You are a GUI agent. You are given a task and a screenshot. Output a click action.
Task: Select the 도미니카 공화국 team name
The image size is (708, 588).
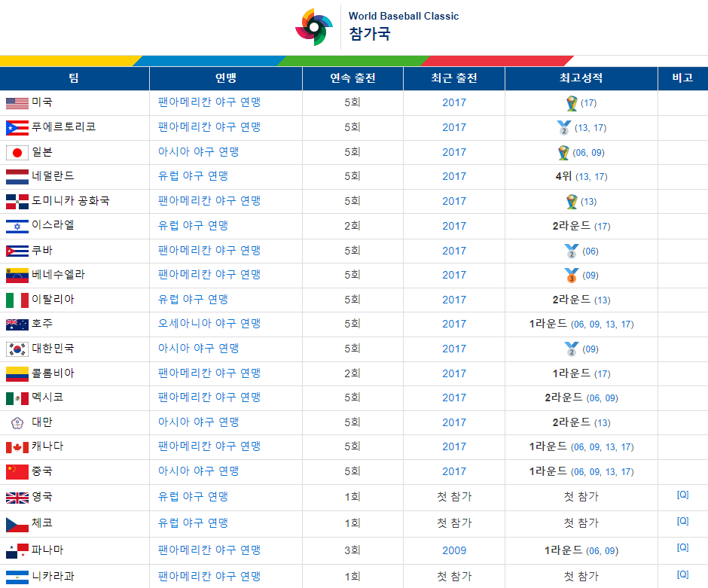point(71,201)
